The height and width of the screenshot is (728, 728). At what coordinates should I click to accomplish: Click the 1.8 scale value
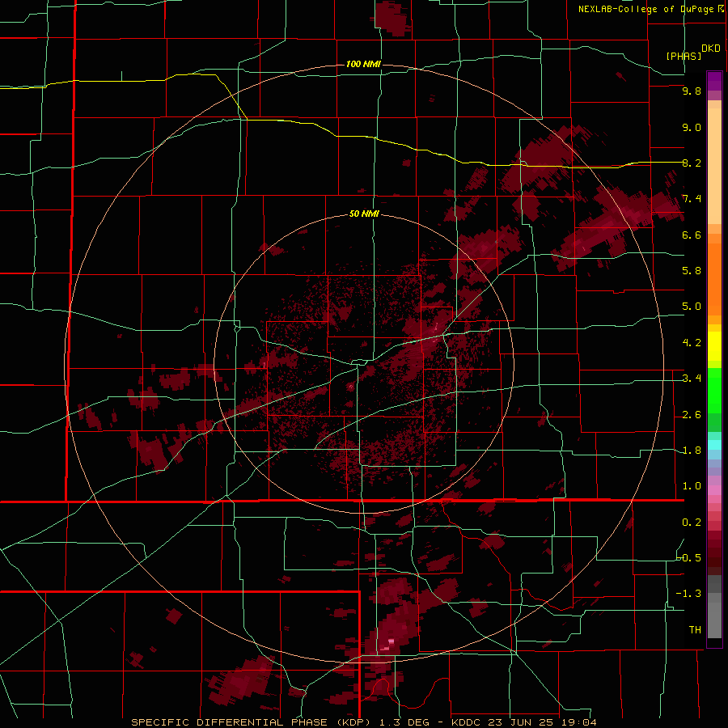(x=692, y=451)
